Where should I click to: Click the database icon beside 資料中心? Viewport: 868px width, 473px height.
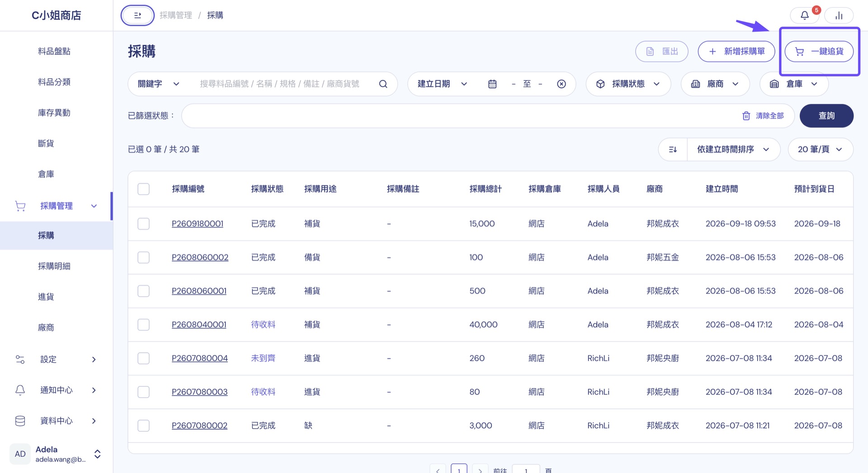(x=20, y=421)
